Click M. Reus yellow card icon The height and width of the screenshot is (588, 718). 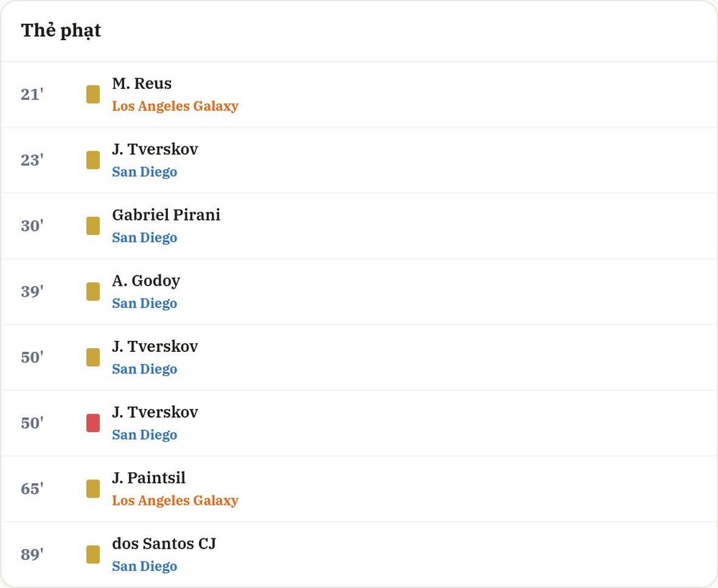pyautogui.click(x=93, y=94)
